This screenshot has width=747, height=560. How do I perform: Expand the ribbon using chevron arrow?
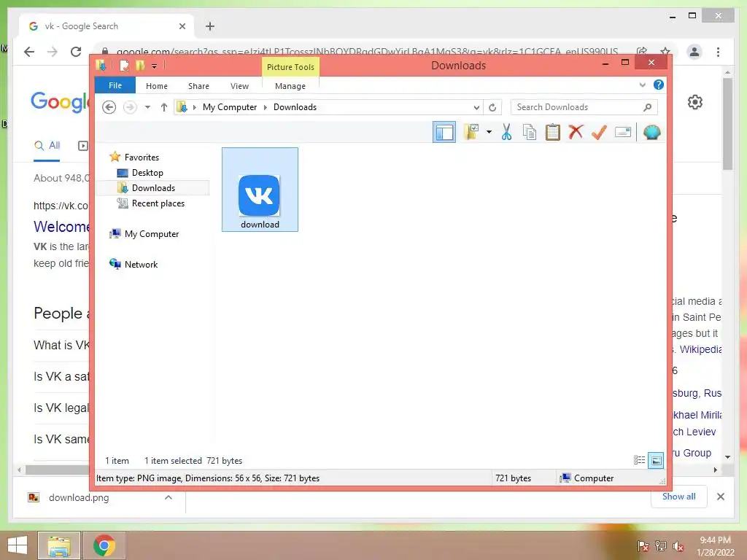(x=642, y=85)
